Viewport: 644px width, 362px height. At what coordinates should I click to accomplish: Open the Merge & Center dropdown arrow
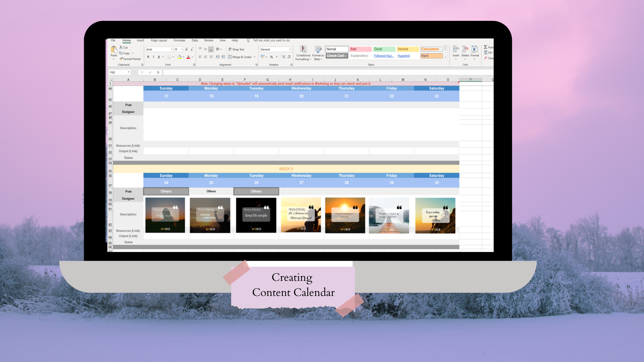255,57
